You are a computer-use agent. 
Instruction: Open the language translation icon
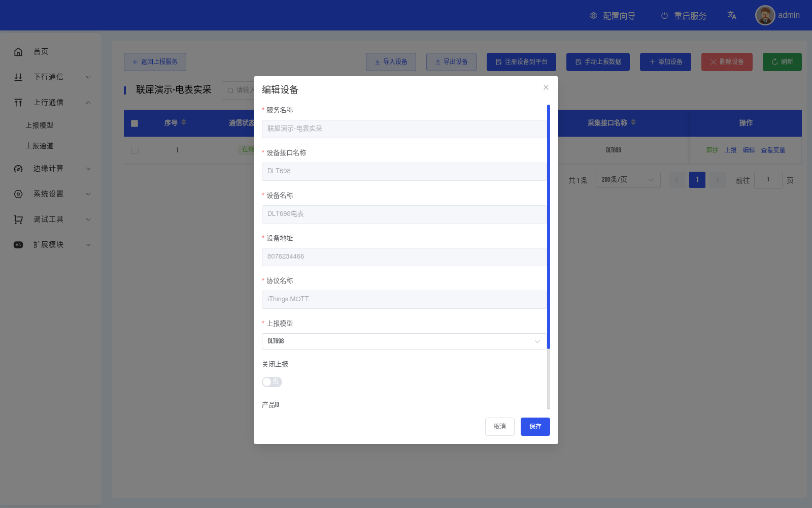(x=732, y=15)
